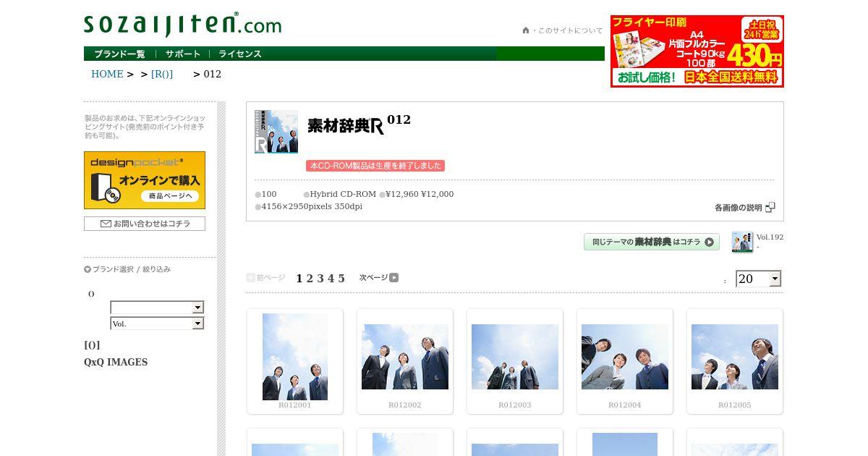Screen dimensions: 868x456
Task: Click the お問い合わせはコチラ button
Action: pos(145,224)
